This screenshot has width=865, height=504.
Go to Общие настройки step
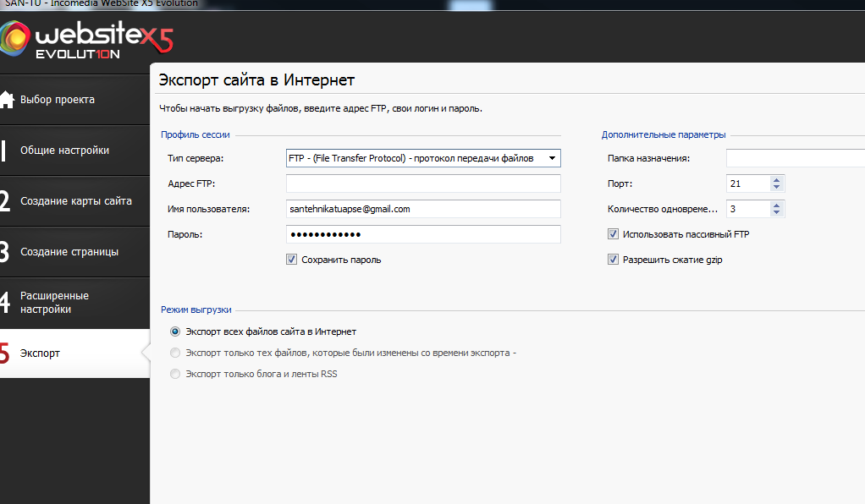click(74, 151)
